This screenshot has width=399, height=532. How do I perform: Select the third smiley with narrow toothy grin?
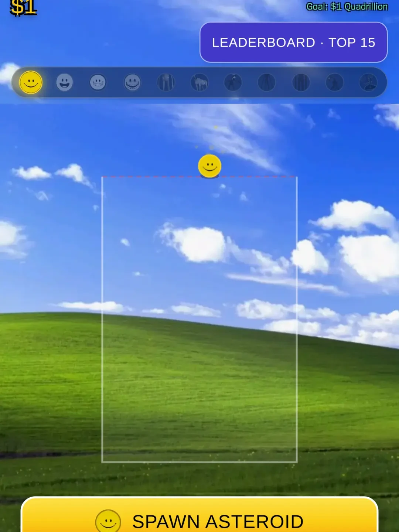pyautogui.click(x=98, y=82)
